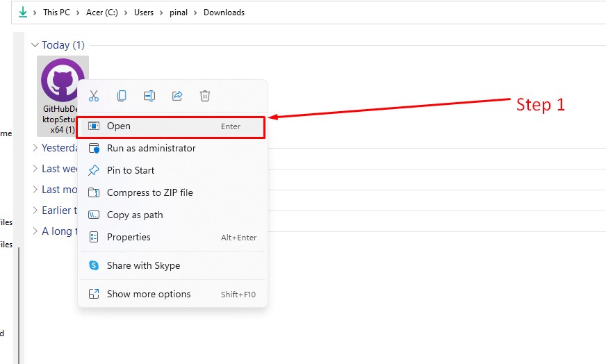The height and width of the screenshot is (364, 606).
Task: Select Copy as path
Action: (172, 215)
